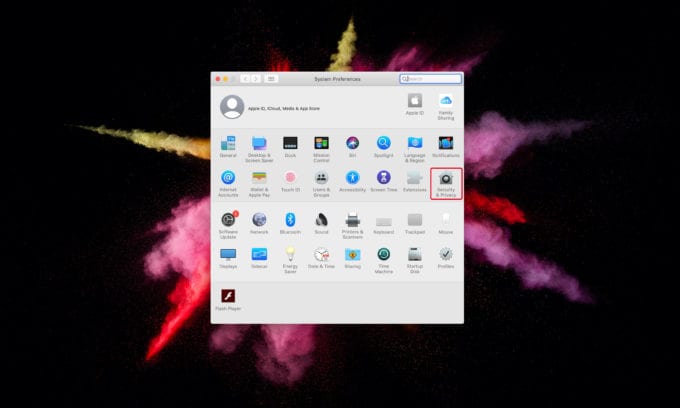Open Mission Control settings
The width and height of the screenshot is (680, 408).
tap(321, 144)
